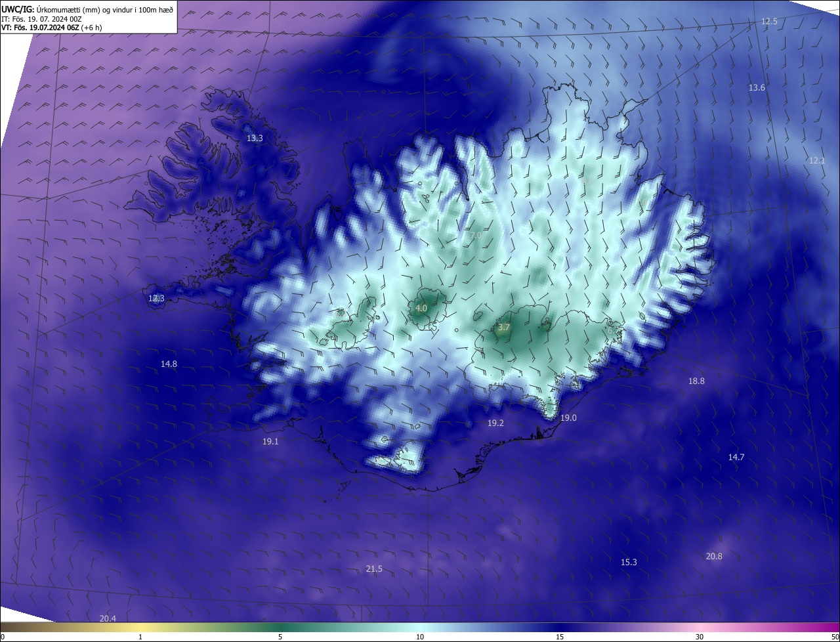Click the 0 tick label on the colour scale
Screen dimensions: 840x642
(x=3, y=637)
